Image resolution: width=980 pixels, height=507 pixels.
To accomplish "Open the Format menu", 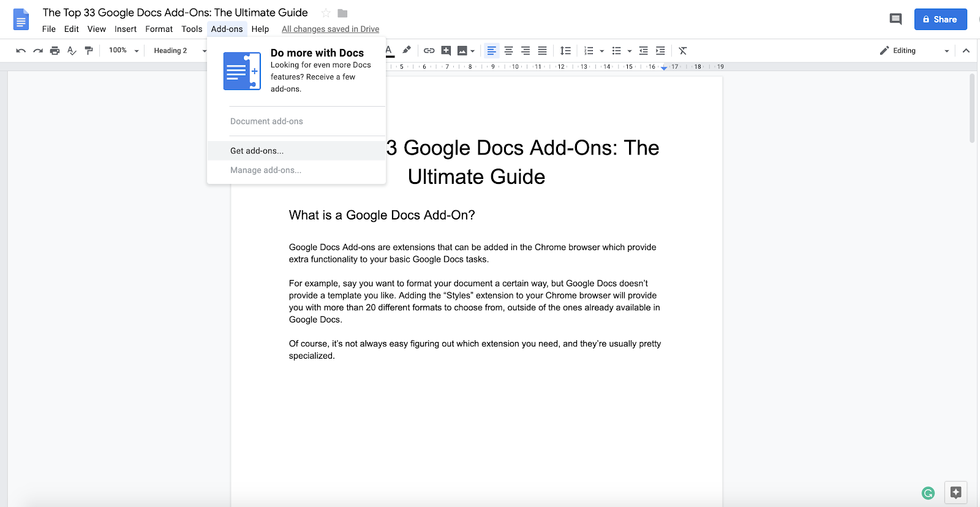I will 159,29.
